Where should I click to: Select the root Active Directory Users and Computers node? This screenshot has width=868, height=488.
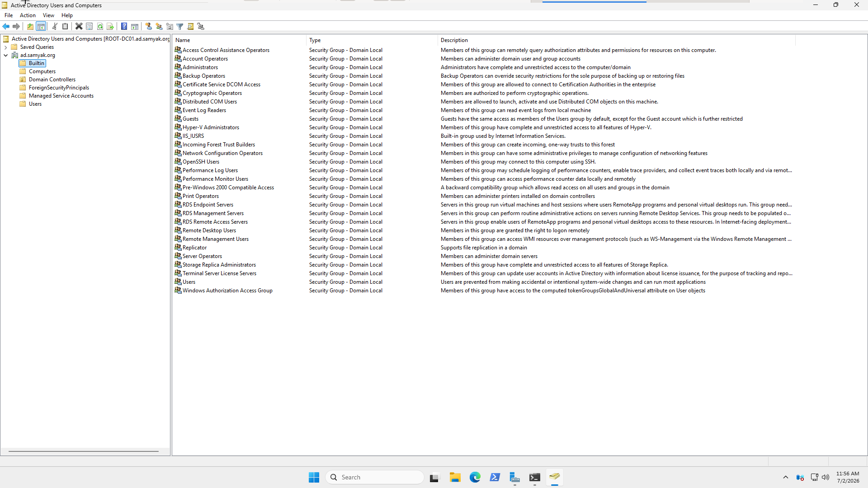[90, 39]
